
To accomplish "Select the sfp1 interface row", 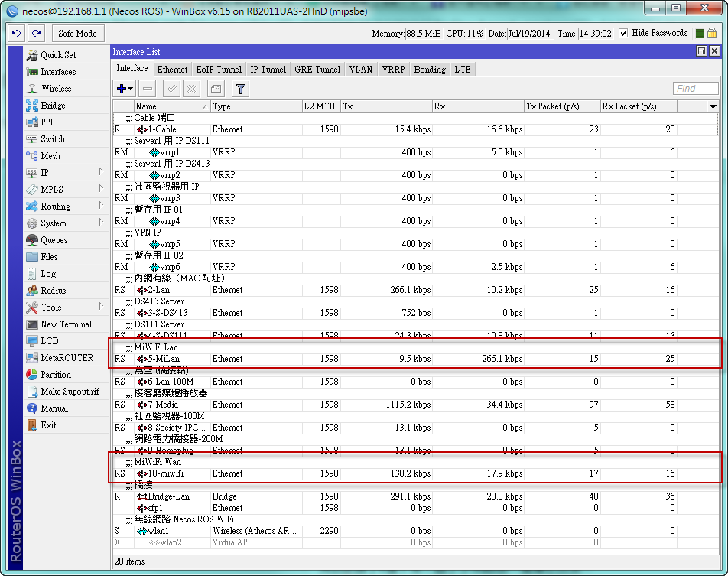I will click(415, 508).
